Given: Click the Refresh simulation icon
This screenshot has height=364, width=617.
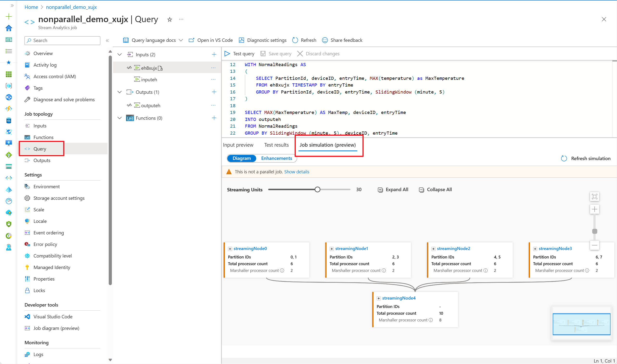Looking at the screenshot, I should tap(564, 158).
